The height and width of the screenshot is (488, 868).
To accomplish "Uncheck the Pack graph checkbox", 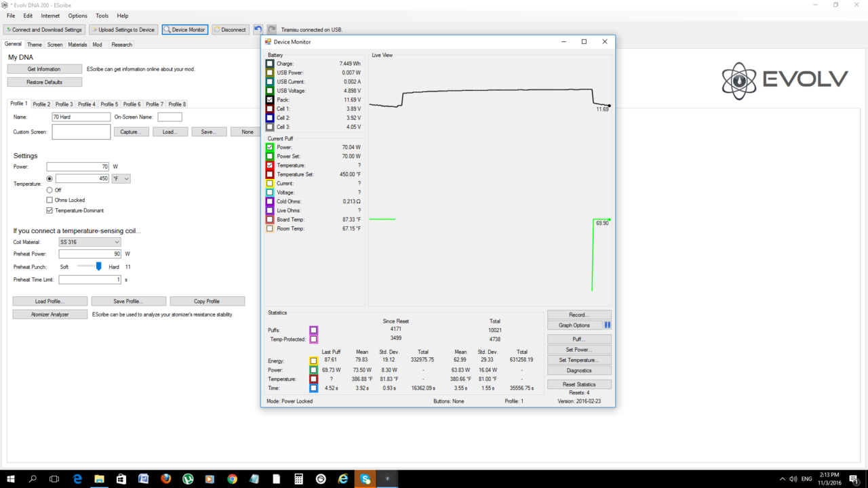I will point(270,100).
